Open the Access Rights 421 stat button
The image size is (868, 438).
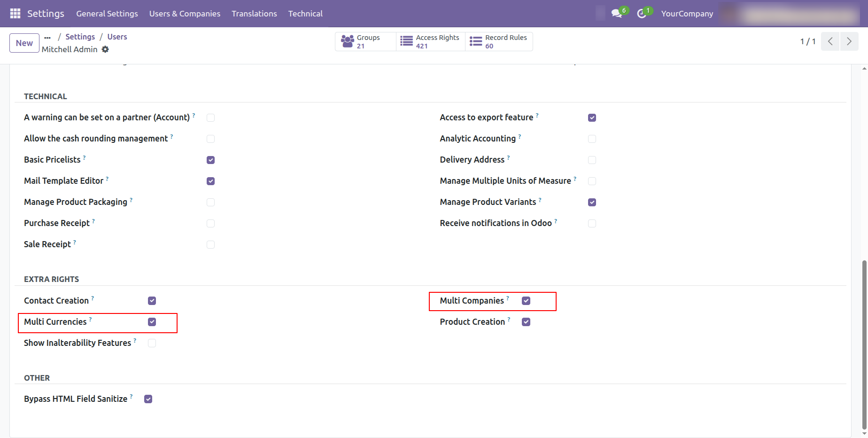tap(430, 41)
